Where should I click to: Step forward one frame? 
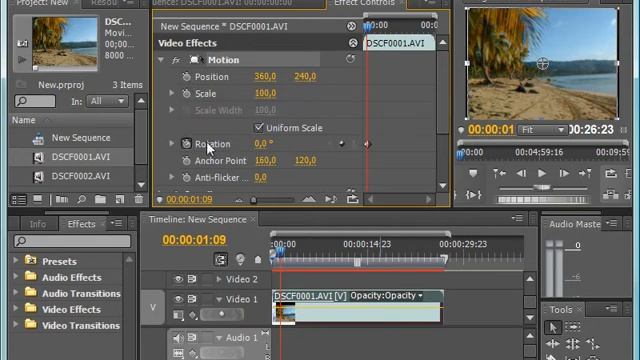tap(564, 173)
